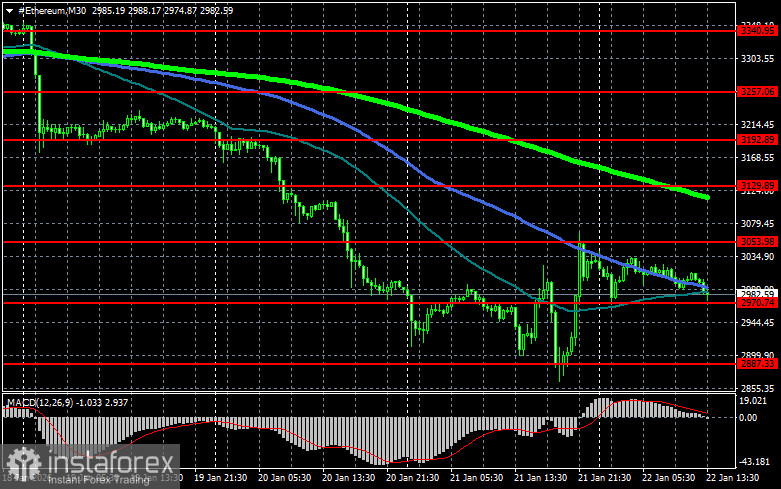The height and width of the screenshot is (489, 781).
Task: Click the 22 Jan 05:30 time label
Action: coord(668,478)
